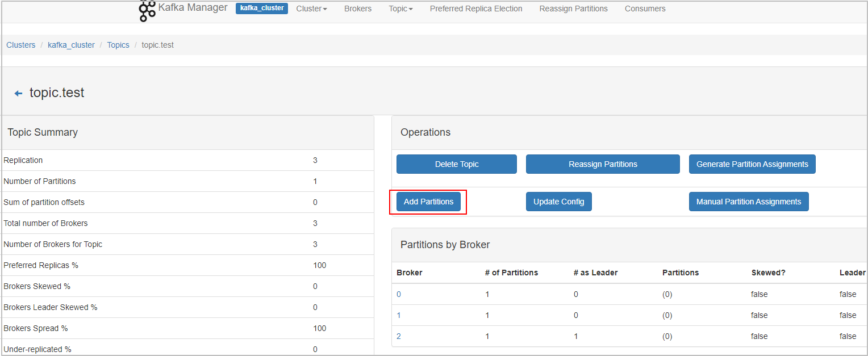Click the Clusters breadcrumb link
Image resolution: width=868 pixels, height=356 pixels.
tap(21, 45)
